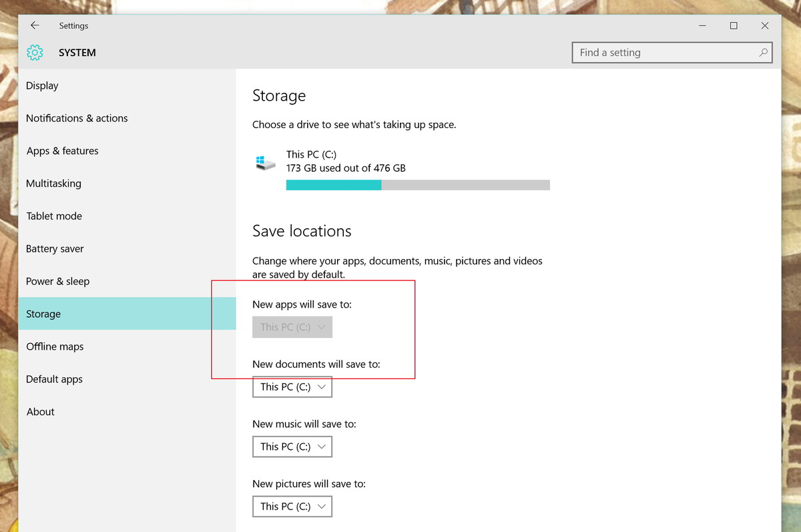Image resolution: width=801 pixels, height=532 pixels.
Task: Click the This PC (C:) drive icon
Action: click(x=265, y=162)
